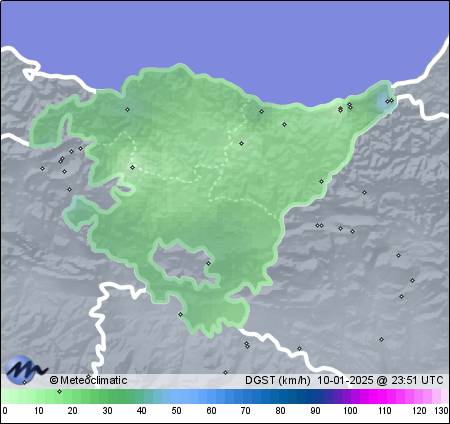Select the station marker just above the caption bar
This screenshot has width=450, height=424.
click(x=226, y=373)
